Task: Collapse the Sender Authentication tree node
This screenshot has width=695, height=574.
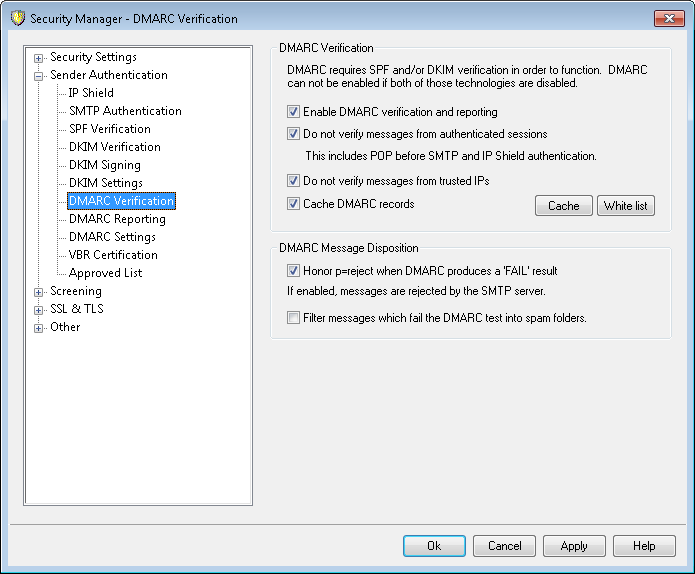Action: (x=39, y=76)
